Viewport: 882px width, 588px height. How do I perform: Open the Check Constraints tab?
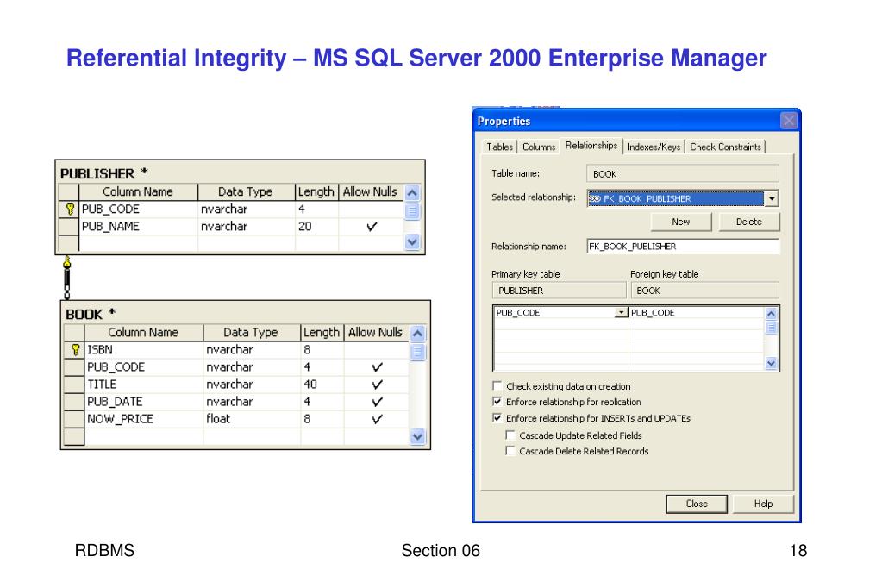pos(725,147)
